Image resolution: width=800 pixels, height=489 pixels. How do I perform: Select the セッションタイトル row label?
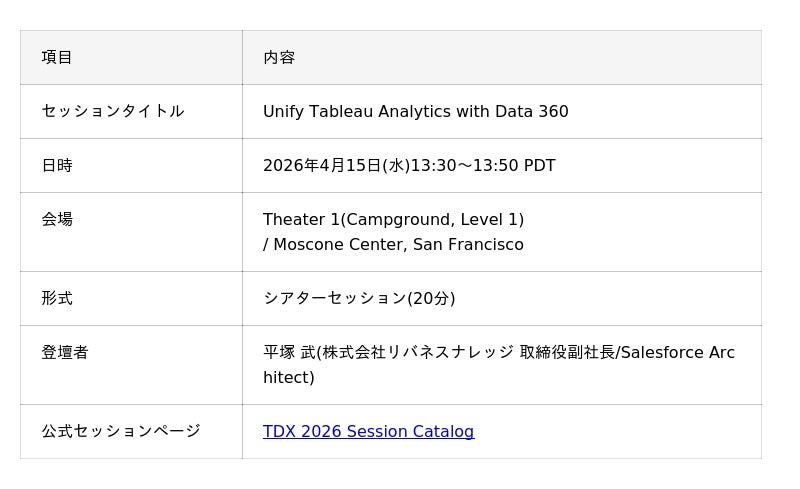coord(112,112)
